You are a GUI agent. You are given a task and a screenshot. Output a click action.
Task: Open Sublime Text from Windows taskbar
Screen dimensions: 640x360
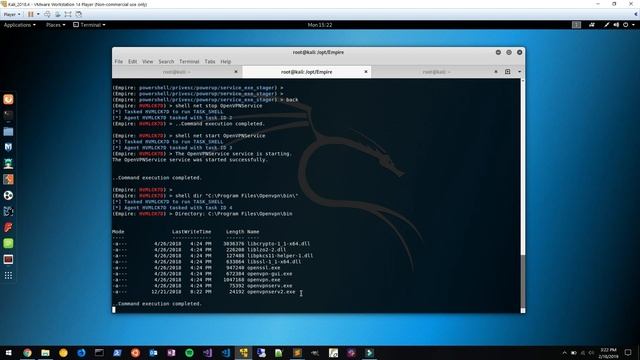point(297,353)
